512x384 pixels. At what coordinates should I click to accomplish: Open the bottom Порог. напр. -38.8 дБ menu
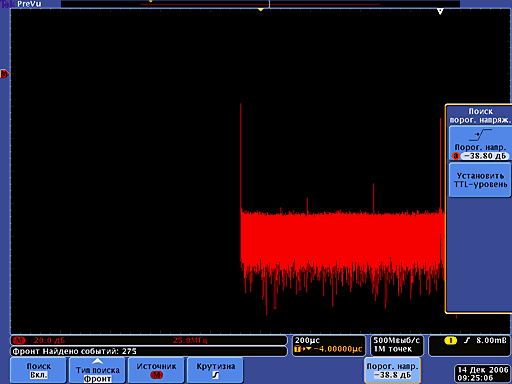pos(392,370)
